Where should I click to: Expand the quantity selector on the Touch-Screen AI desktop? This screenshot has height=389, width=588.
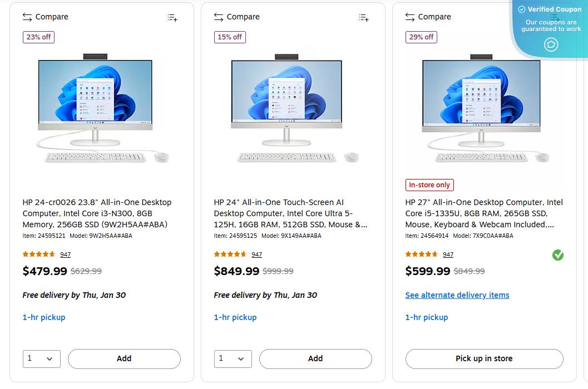tap(233, 359)
